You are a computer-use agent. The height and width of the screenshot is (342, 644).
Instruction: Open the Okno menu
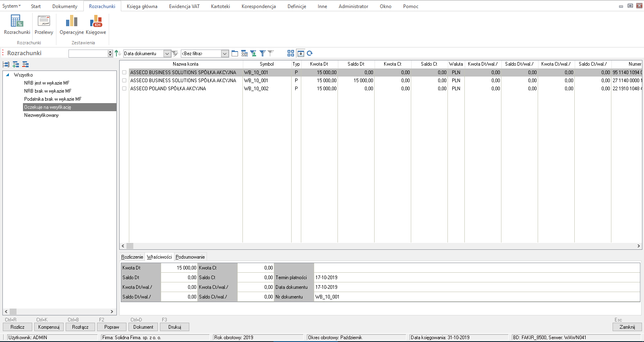(385, 6)
